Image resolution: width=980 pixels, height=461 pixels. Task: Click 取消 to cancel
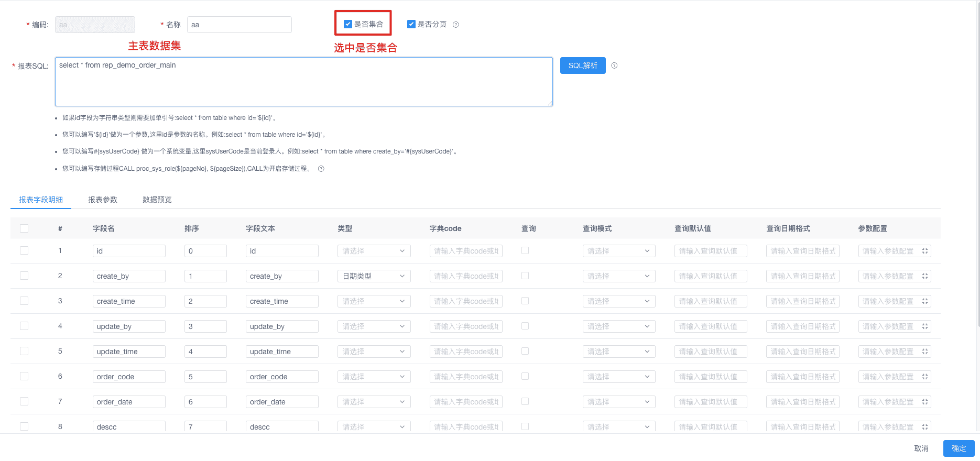point(921,448)
